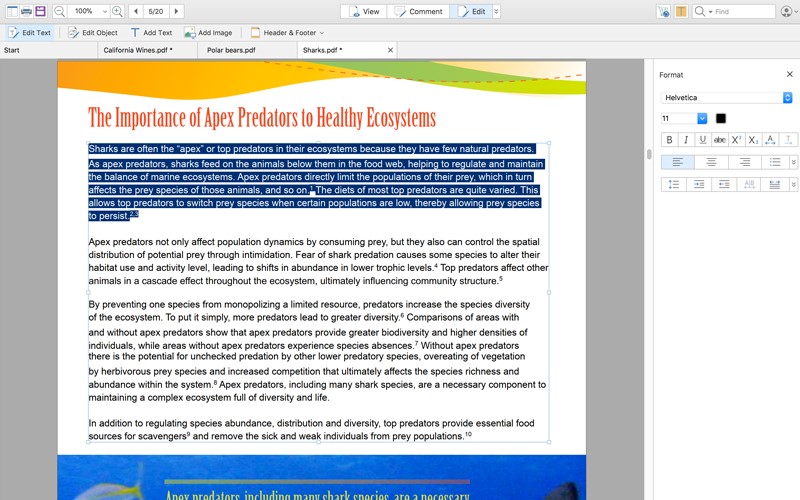The width and height of the screenshot is (800, 500).
Task: Toggle Bold formatting
Action: coord(669,140)
